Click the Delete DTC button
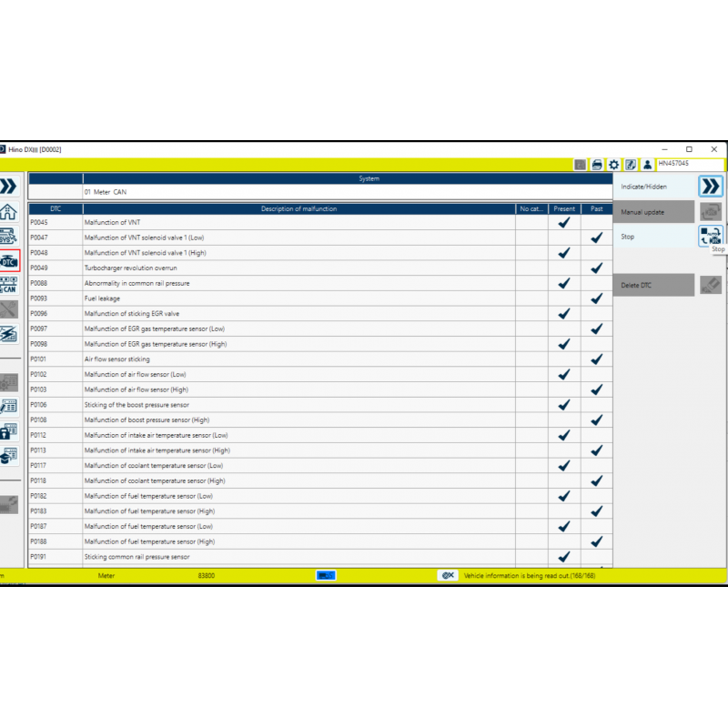The image size is (728, 728). coord(646,284)
